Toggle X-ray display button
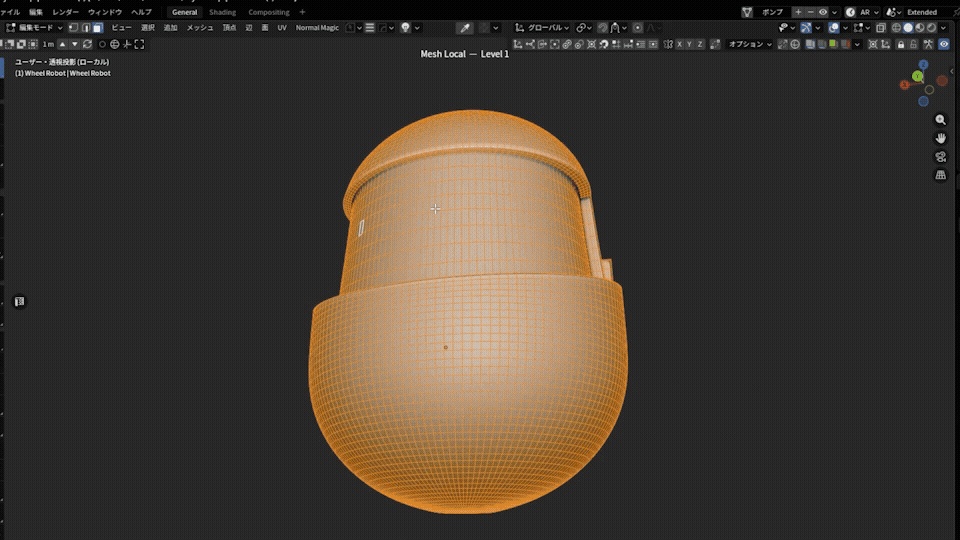This screenshot has width=960, height=540. click(880, 28)
